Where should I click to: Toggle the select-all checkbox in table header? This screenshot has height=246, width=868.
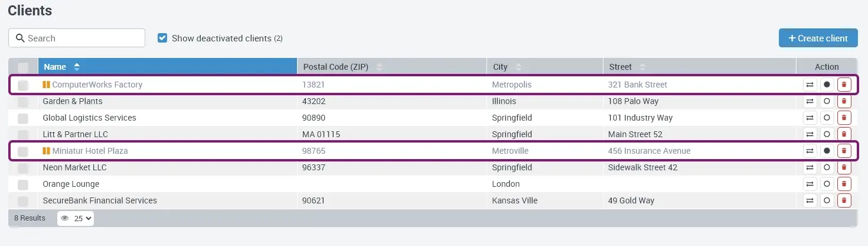tap(23, 67)
